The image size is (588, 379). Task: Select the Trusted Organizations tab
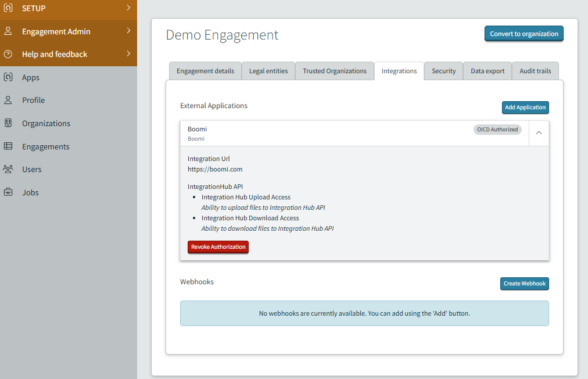tap(334, 71)
